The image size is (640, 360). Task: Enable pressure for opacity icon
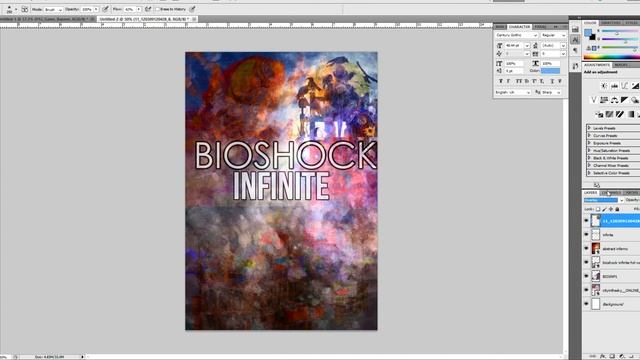tap(105, 9)
